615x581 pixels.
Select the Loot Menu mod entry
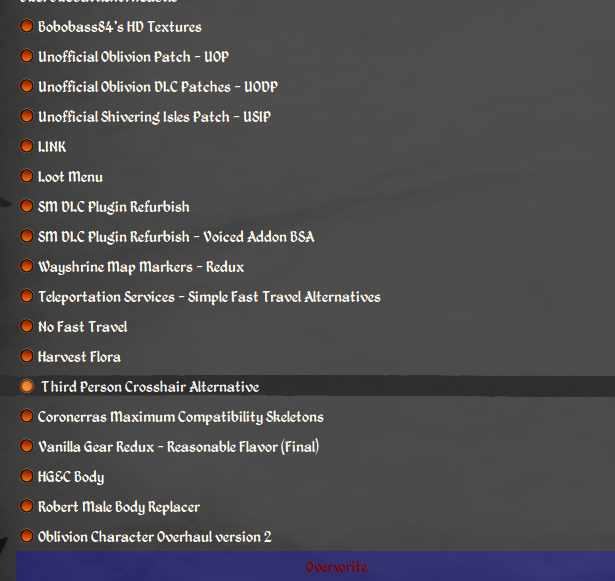(70, 177)
